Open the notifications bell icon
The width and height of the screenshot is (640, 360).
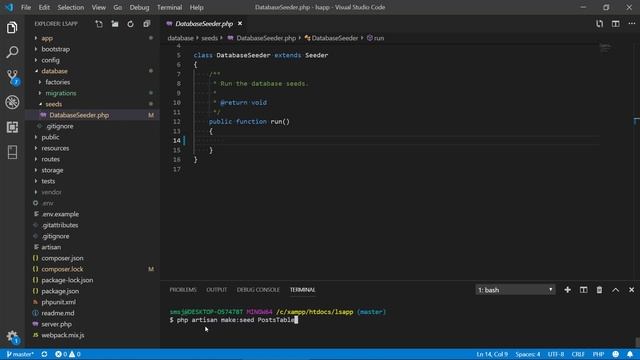pos(630,354)
